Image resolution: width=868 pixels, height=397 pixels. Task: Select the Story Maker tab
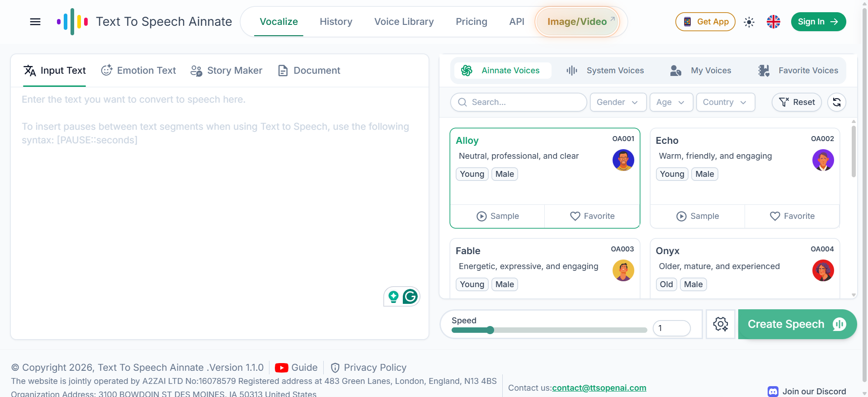pyautogui.click(x=226, y=71)
